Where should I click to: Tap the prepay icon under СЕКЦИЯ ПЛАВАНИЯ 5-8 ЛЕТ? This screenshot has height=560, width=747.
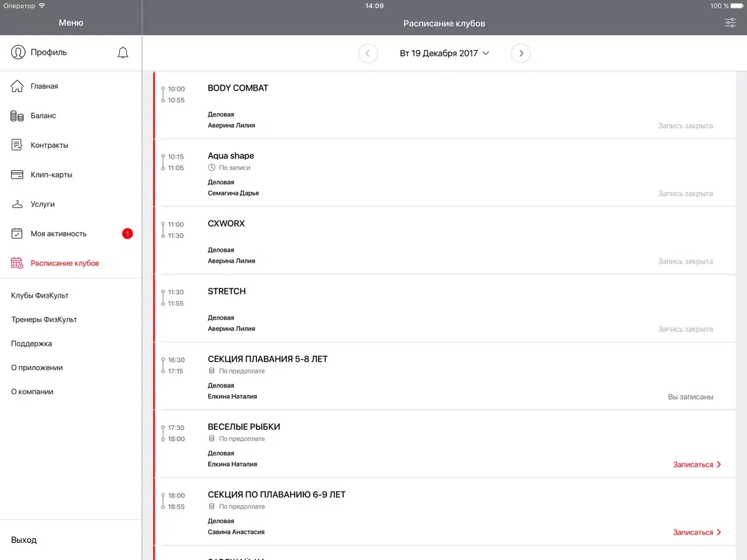212,371
